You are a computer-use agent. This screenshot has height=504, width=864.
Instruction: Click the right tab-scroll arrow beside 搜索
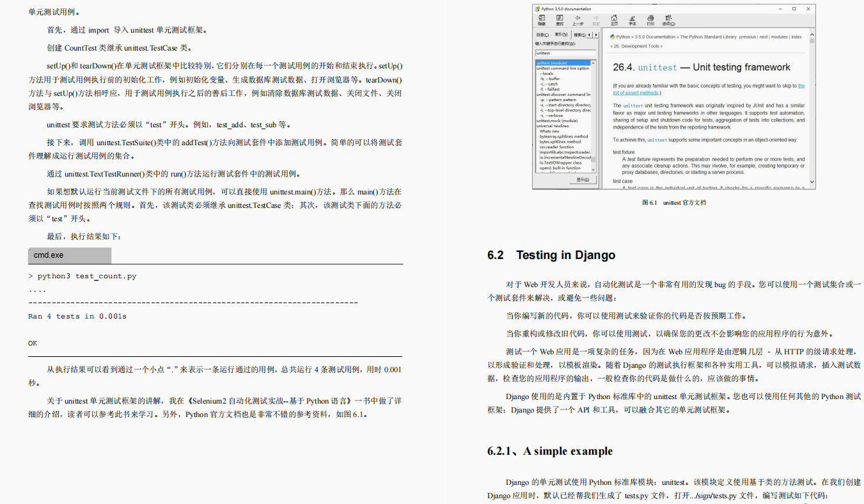596,35
